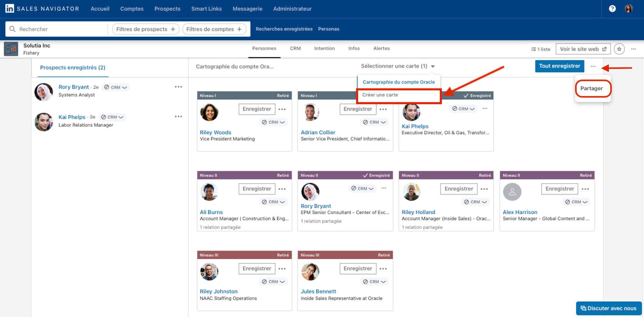Click Partager in the popup menu
This screenshot has width=644, height=317.
click(591, 88)
